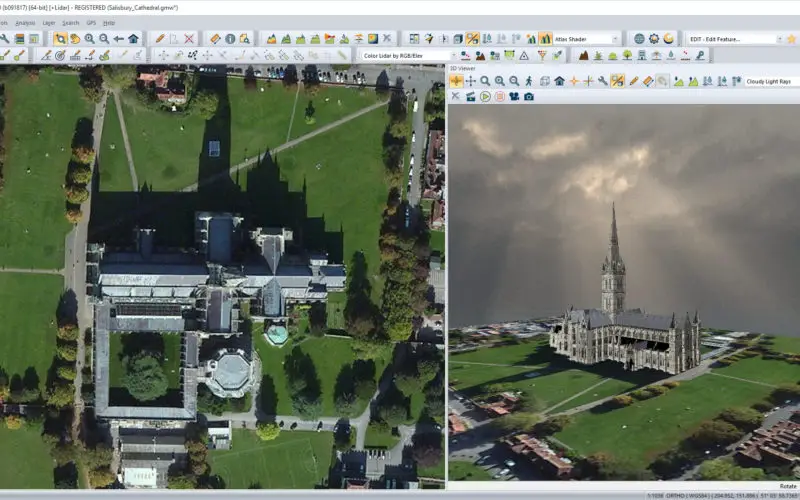Image resolution: width=800 pixels, height=500 pixels.
Task: Stop the fly-through with orange stop button
Action: pyautogui.click(x=499, y=96)
